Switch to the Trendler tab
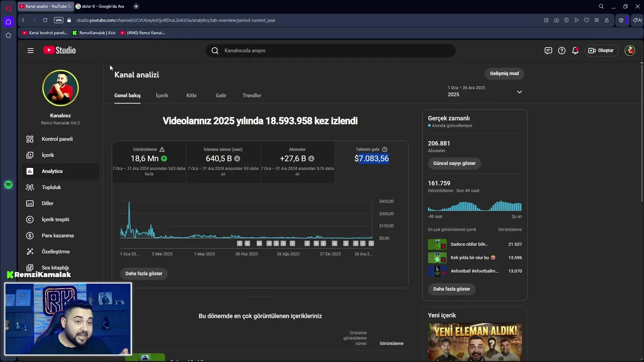Screen dimensions: 644x362 pos(252,96)
